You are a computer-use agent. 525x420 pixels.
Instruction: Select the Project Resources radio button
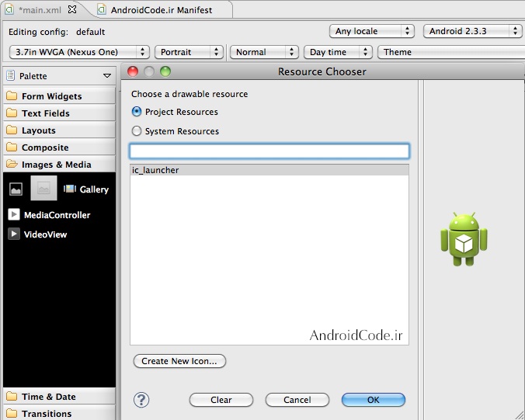[137, 112]
